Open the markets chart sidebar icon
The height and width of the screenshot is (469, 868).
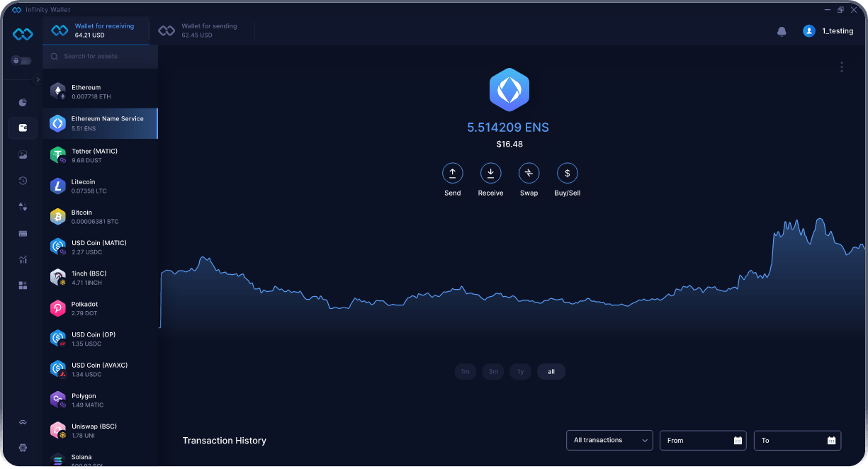23,259
